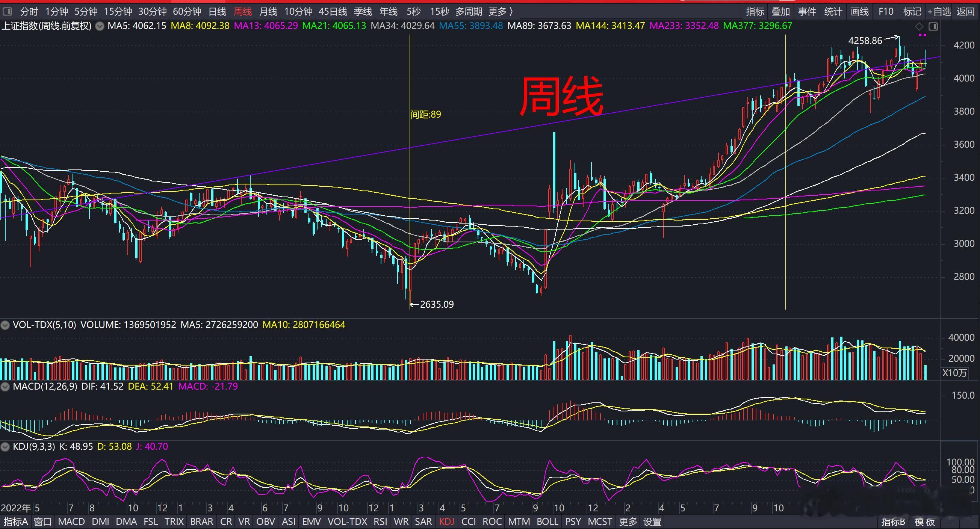Open the 事件 events button
The image size is (980, 529).
coord(807,12)
